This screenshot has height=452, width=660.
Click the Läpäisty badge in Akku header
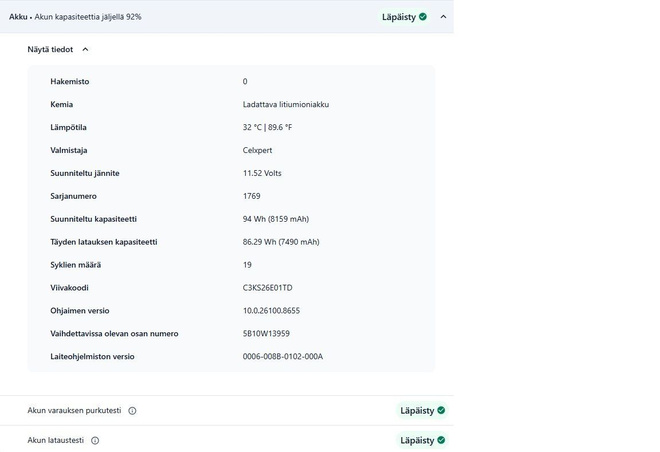[405, 17]
